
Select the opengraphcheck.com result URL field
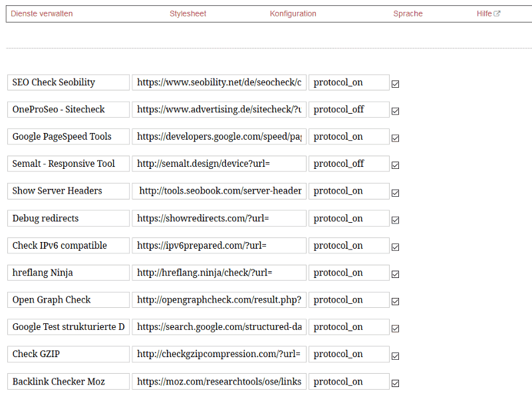219,300
